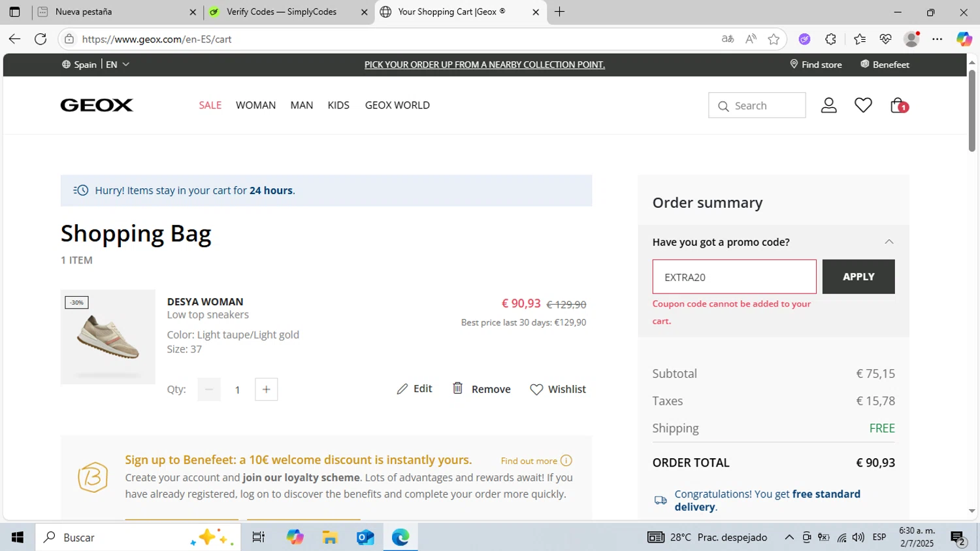
Task: Click the GEOX logo
Action: point(97,105)
